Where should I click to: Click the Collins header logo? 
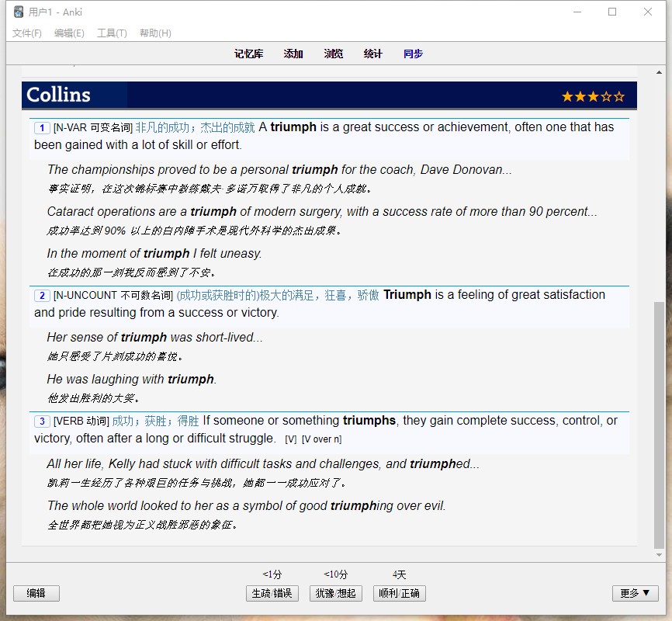tap(58, 95)
